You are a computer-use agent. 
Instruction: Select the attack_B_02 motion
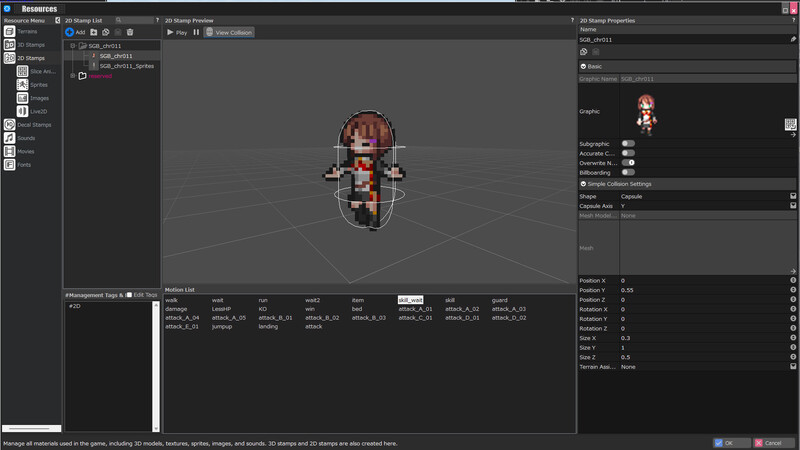coord(322,317)
